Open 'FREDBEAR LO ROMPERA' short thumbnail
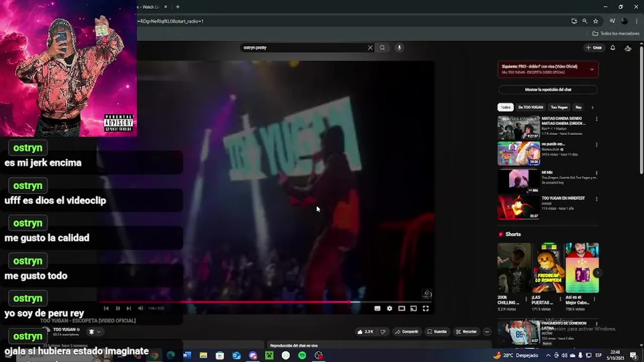Screen dimensions: 644x362 click(x=548, y=268)
